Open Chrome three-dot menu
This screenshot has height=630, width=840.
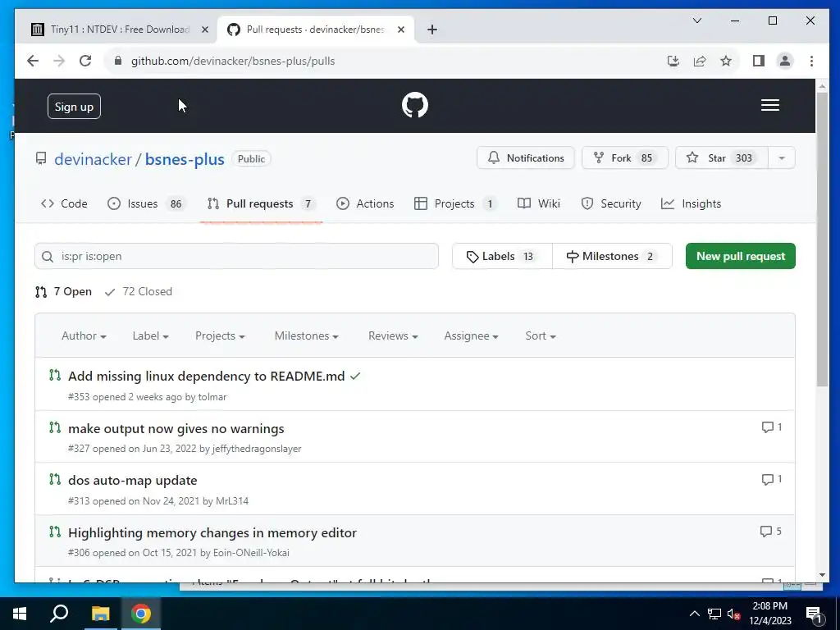(811, 61)
